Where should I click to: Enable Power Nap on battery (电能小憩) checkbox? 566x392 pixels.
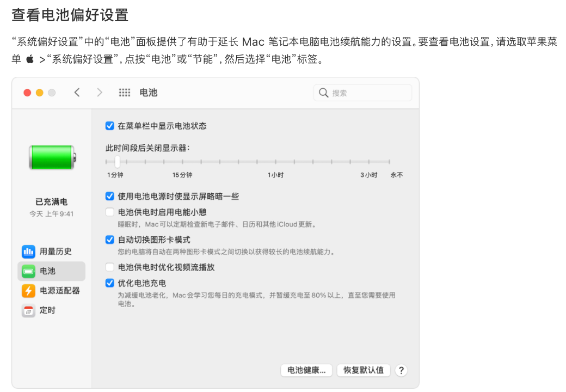[110, 212]
